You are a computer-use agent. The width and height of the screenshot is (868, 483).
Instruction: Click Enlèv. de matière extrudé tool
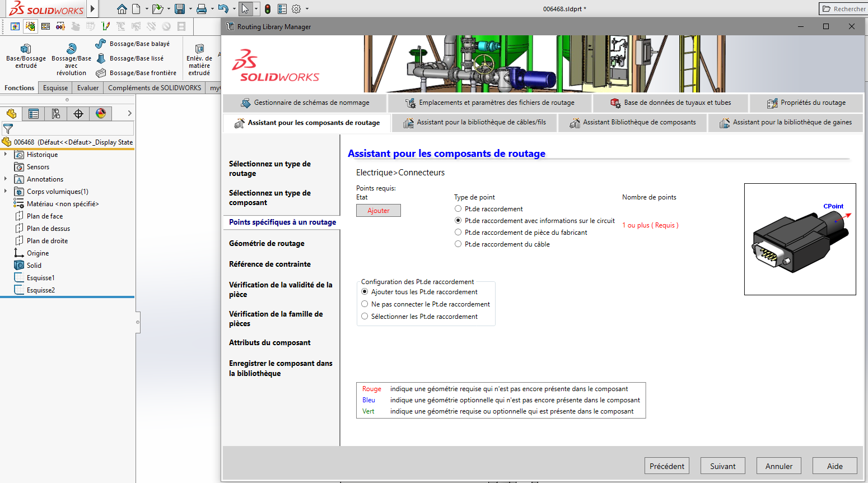click(199, 59)
